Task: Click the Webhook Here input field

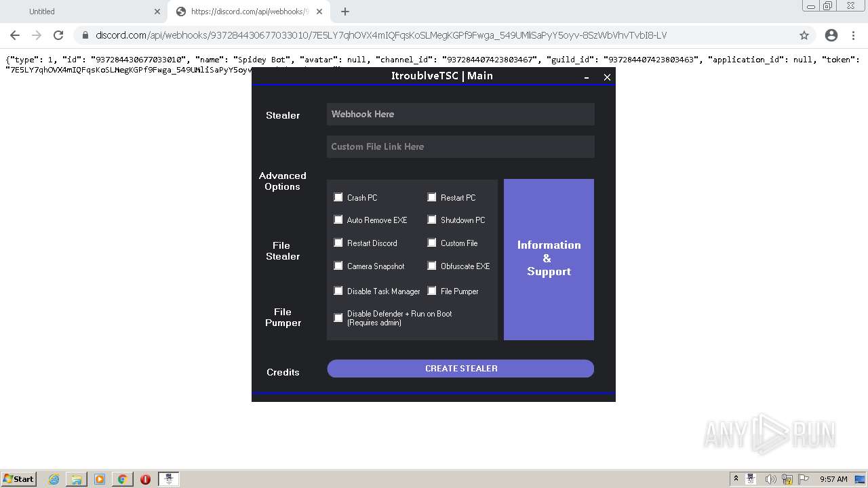Action: [x=460, y=114]
